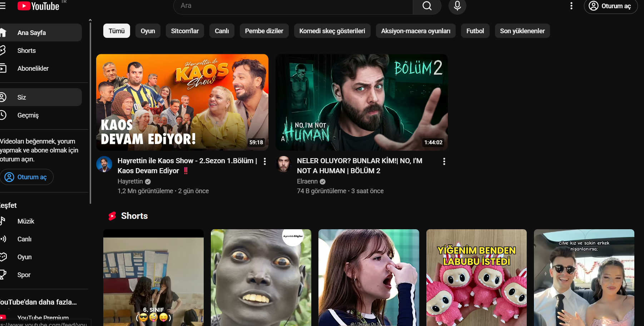This screenshot has width=644, height=326.
Task: Open Hayrettin channel avatar
Action: [x=104, y=164]
